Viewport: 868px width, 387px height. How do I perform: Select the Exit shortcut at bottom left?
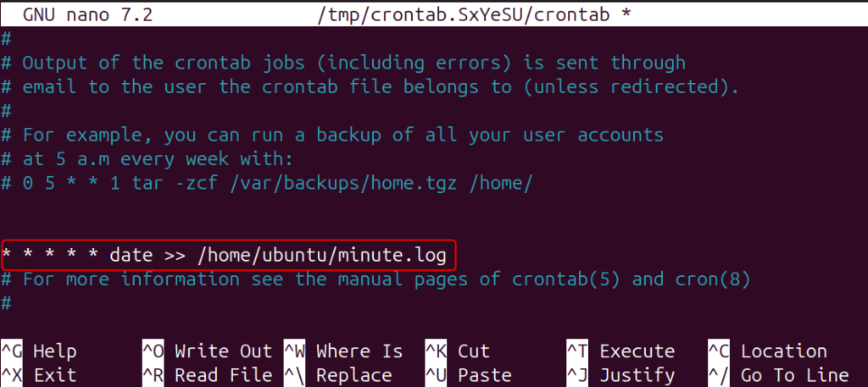tap(54, 374)
